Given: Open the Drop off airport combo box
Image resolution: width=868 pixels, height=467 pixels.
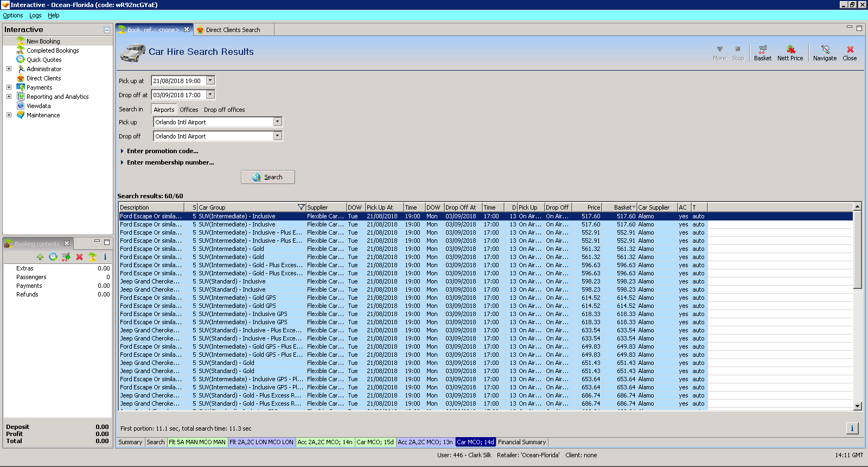Looking at the screenshot, I should [x=277, y=136].
